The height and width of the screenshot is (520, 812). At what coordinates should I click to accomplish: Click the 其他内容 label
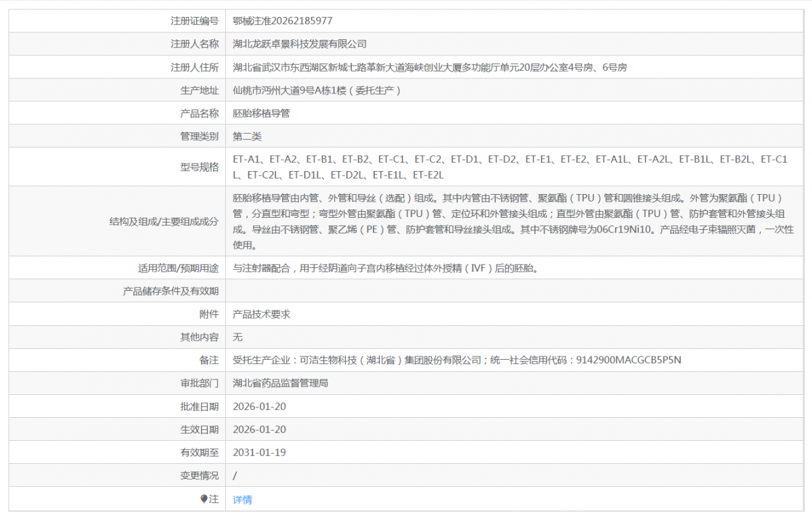200,337
